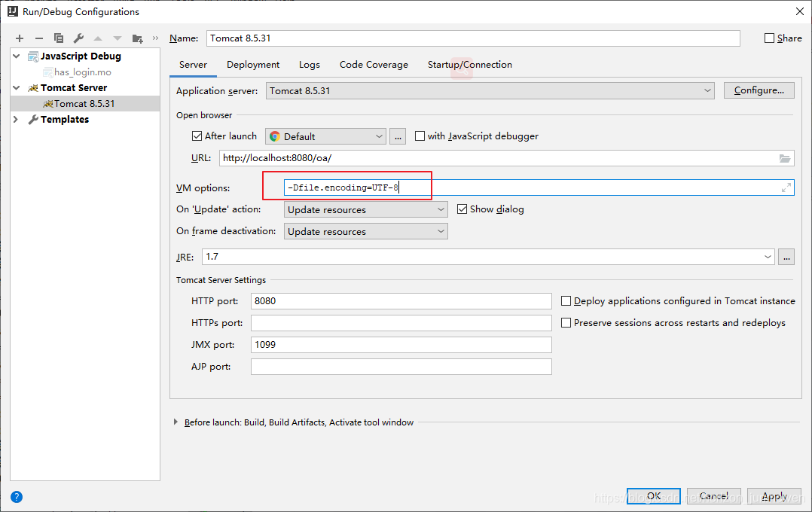The width and height of the screenshot is (812, 512).
Task: Enable Preserve sessions across restarts and redeploys
Action: pos(566,322)
